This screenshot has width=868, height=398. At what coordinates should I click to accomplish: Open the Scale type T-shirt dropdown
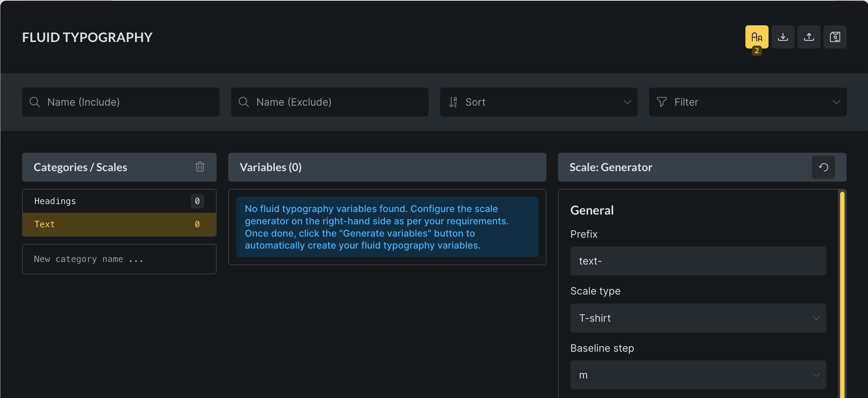pyautogui.click(x=698, y=318)
